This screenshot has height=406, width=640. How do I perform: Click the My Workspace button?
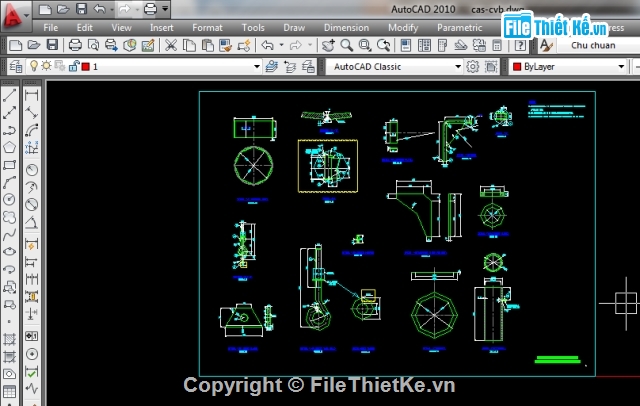click(x=491, y=66)
